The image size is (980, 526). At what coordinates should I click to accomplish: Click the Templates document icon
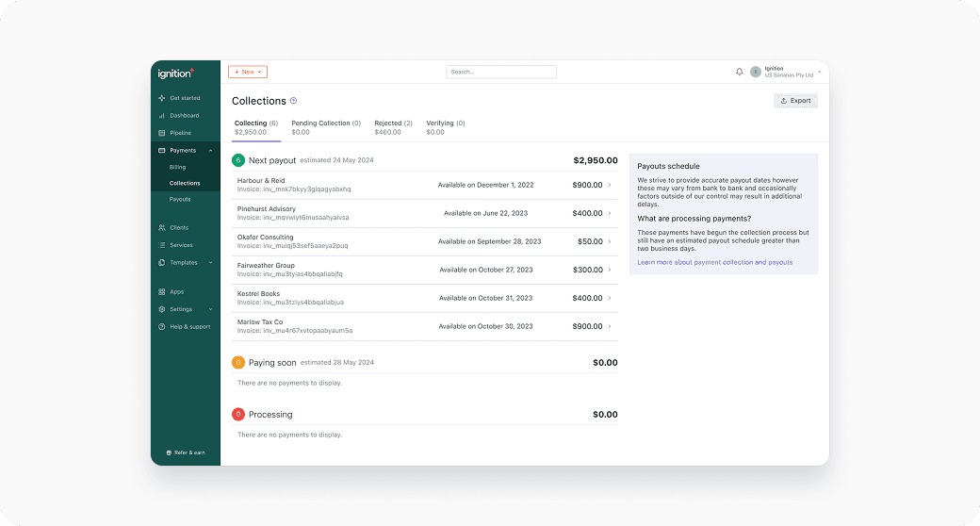tap(162, 263)
